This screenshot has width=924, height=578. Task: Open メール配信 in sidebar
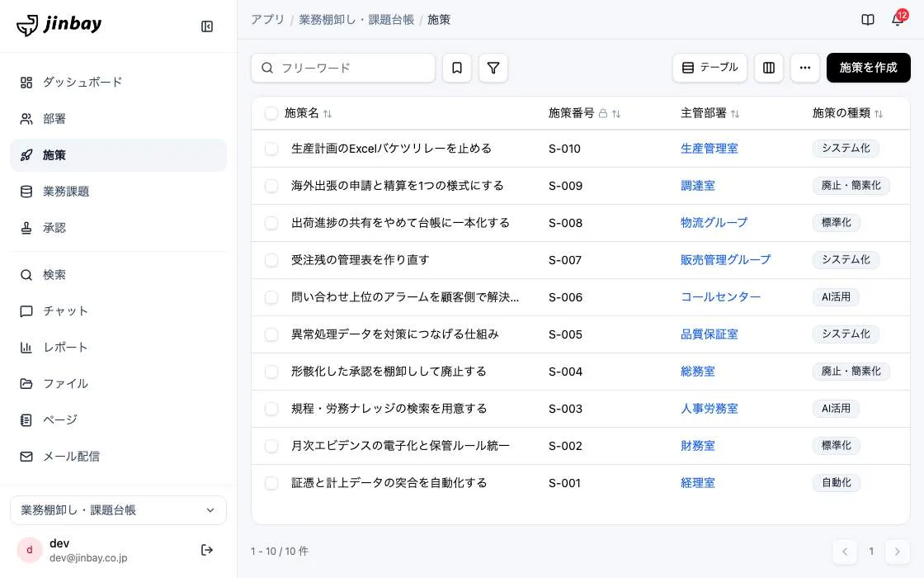pos(119,457)
